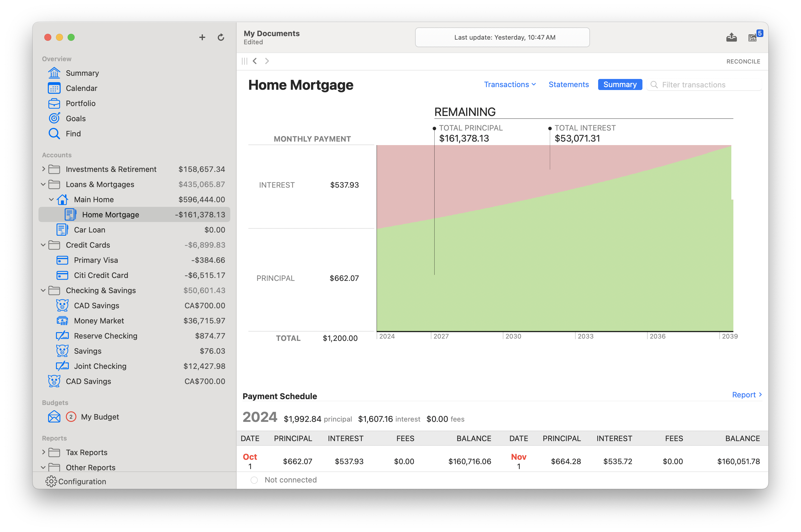Click the Report link for payment schedule

(x=744, y=394)
